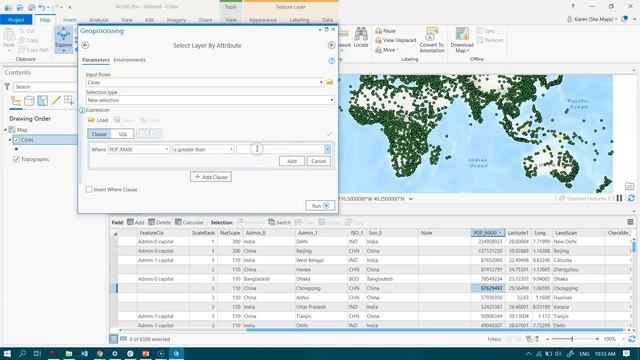Open More labeling dropdown

[x=386, y=50]
